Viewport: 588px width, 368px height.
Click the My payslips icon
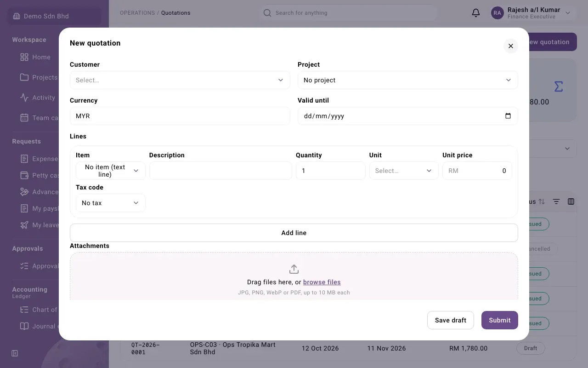[24, 208]
